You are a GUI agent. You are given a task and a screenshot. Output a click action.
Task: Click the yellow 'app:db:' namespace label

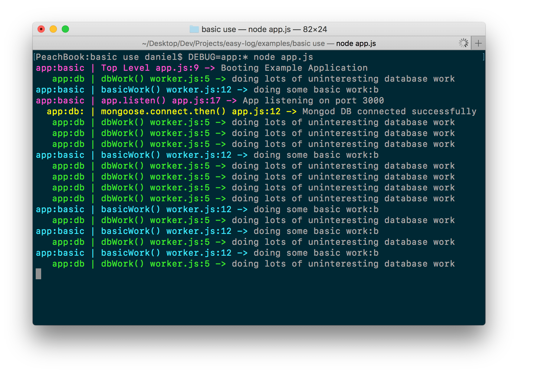tap(65, 112)
